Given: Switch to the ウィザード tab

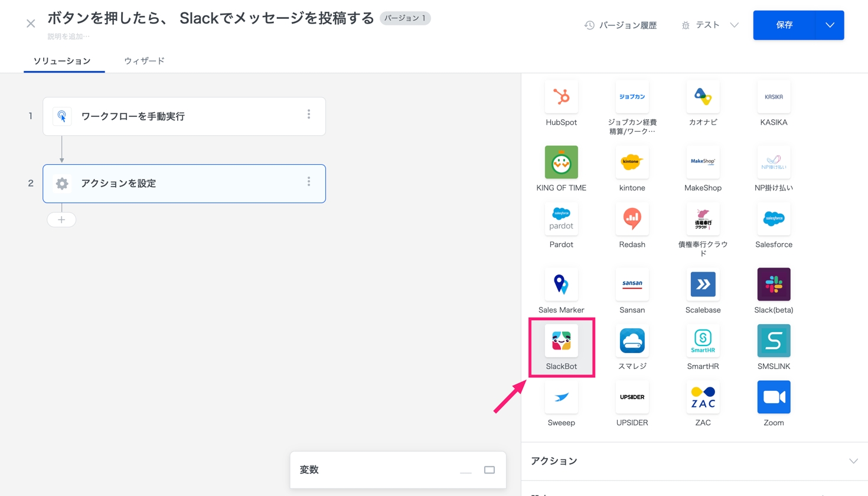Looking at the screenshot, I should [144, 61].
